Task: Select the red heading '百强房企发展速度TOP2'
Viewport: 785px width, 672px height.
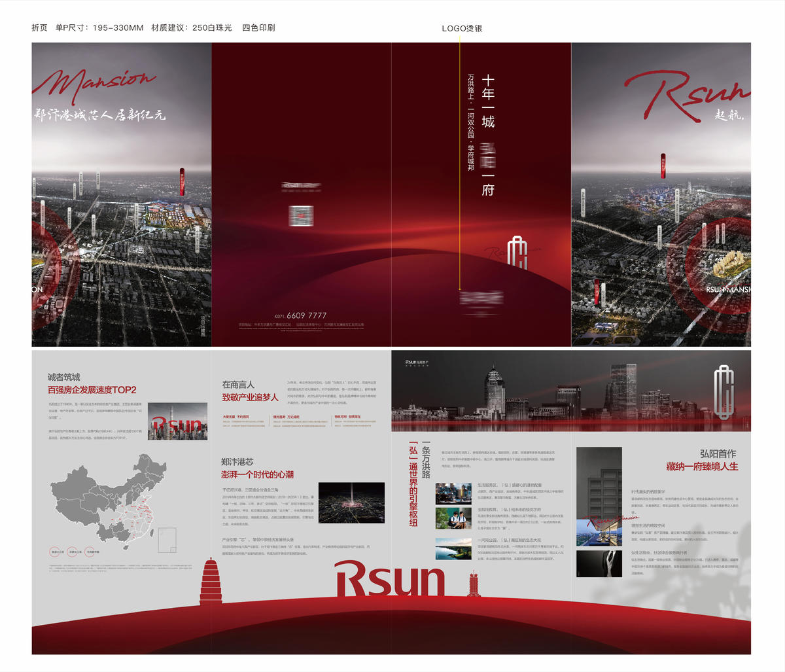Action: click(92, 390)
